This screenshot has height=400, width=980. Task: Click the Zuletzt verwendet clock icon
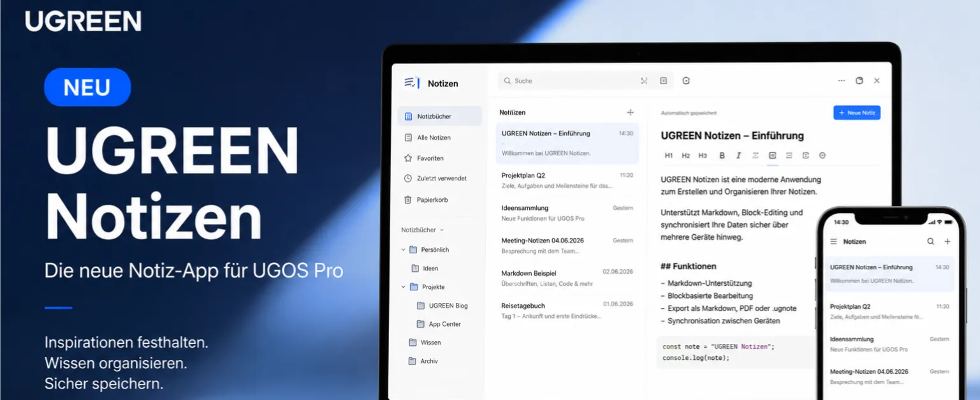(408, 179)
